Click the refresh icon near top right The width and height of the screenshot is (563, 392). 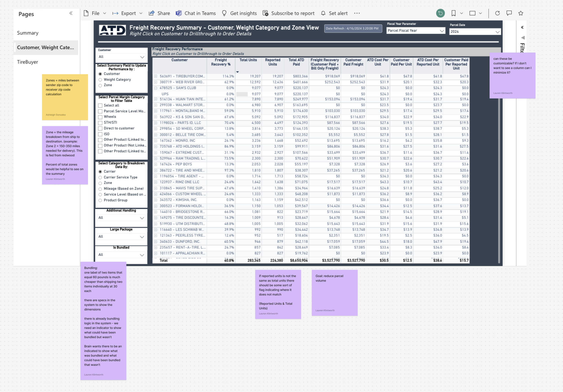pyautogui.click(x=497, y=13)
